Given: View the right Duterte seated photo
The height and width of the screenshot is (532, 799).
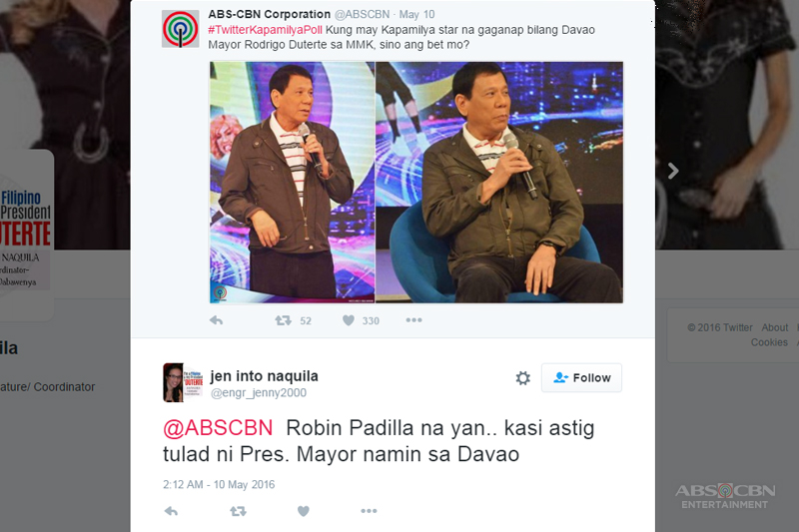Looking at the screenshot, I should (499, 183).
